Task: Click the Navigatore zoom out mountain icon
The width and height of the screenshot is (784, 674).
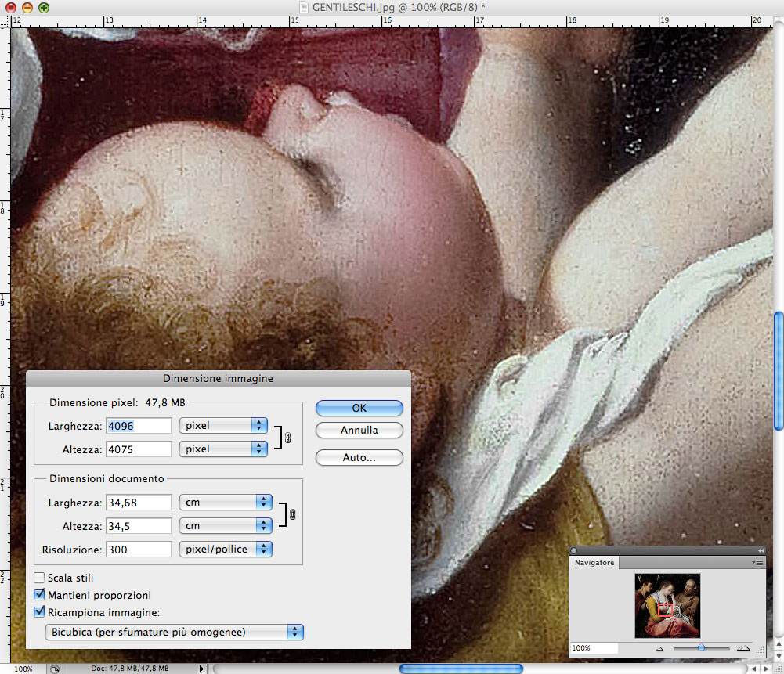Action: [x=659, y=648]
